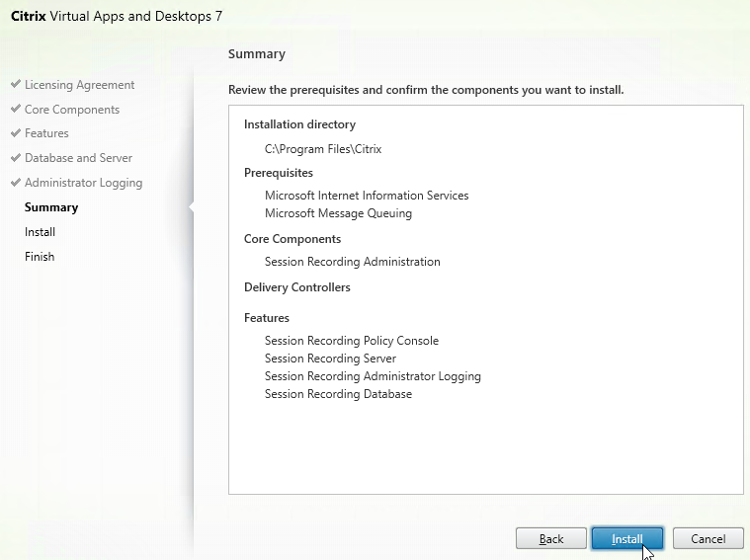Click the C:\Program Files\Citrix path text
This screenshot has width=750, height=560.
click(323, 149)
